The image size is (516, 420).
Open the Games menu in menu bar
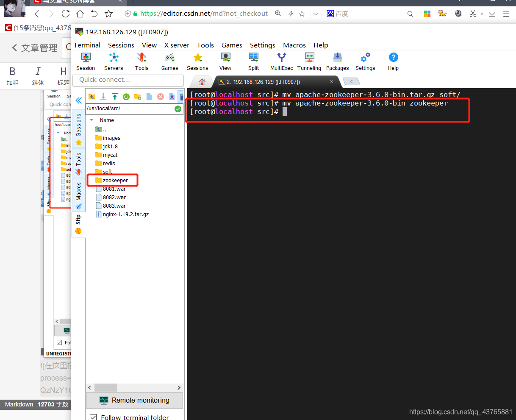click(232, 45)
